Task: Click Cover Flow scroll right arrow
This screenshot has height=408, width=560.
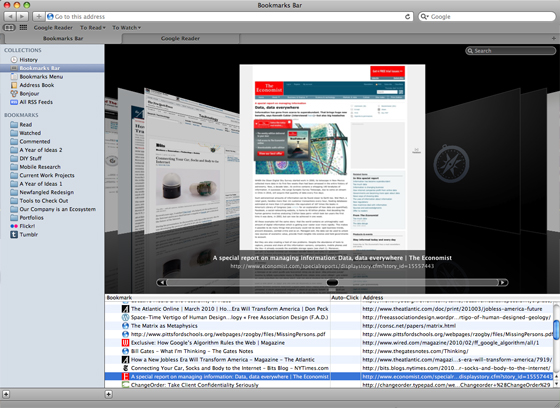Action: click(502, 283)
